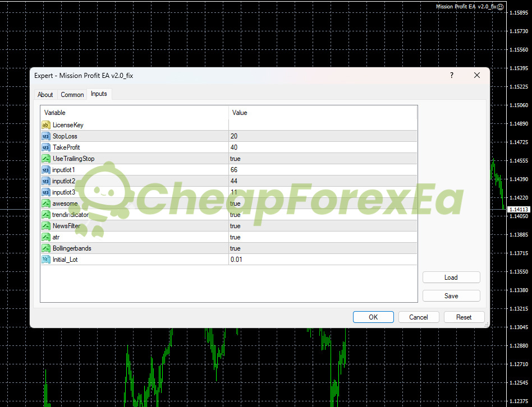This screenshot has height=407, width=532.
Task: Click the UseTrailingStop boolean type icon
Action: [x=46, y=159]
